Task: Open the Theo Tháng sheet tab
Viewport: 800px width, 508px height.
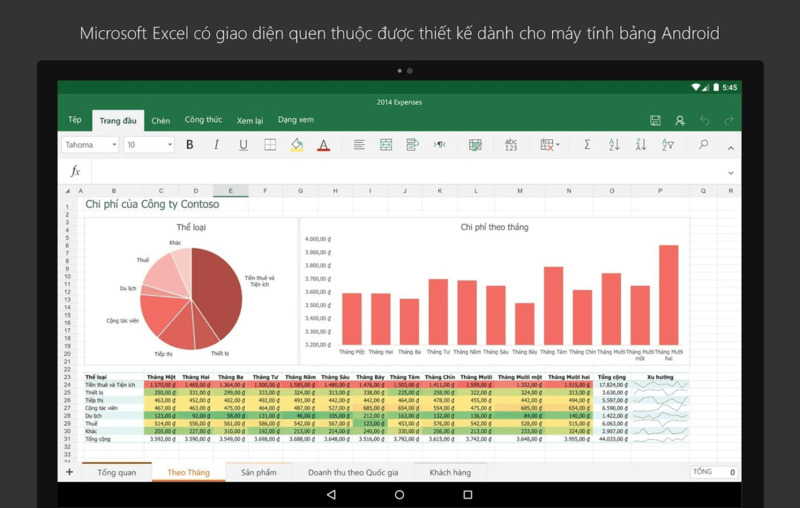Action: [188, 472]
